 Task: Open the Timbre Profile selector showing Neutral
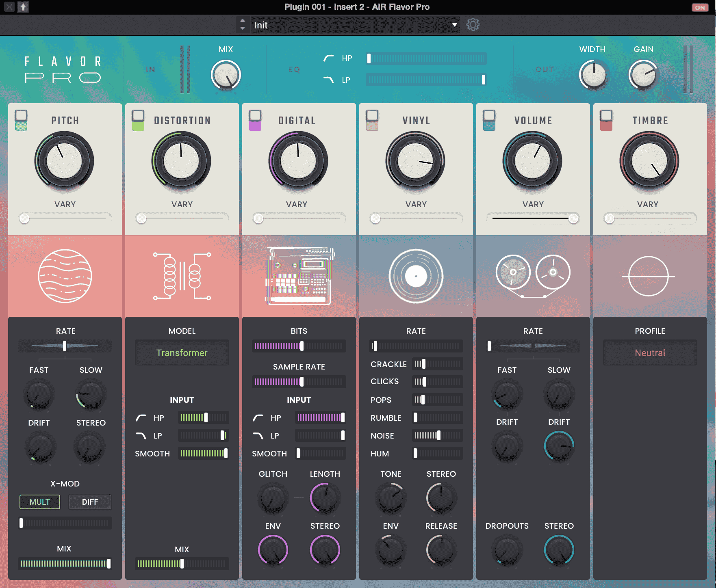pyautogui.click(x=650, y=352)
